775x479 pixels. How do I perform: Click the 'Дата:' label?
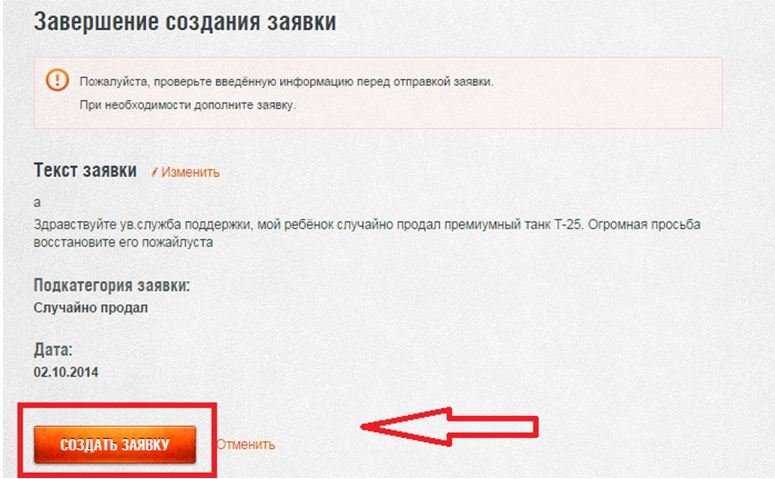[x=53, y=349]
